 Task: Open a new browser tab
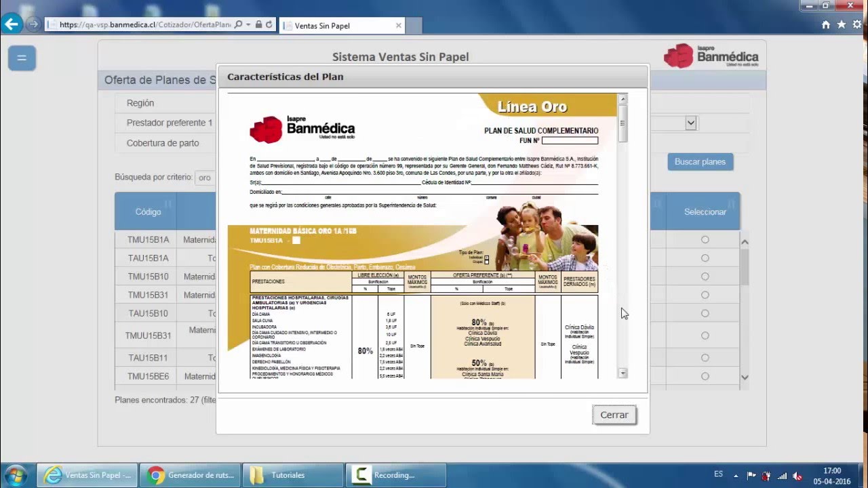click(x=415, y=26)
